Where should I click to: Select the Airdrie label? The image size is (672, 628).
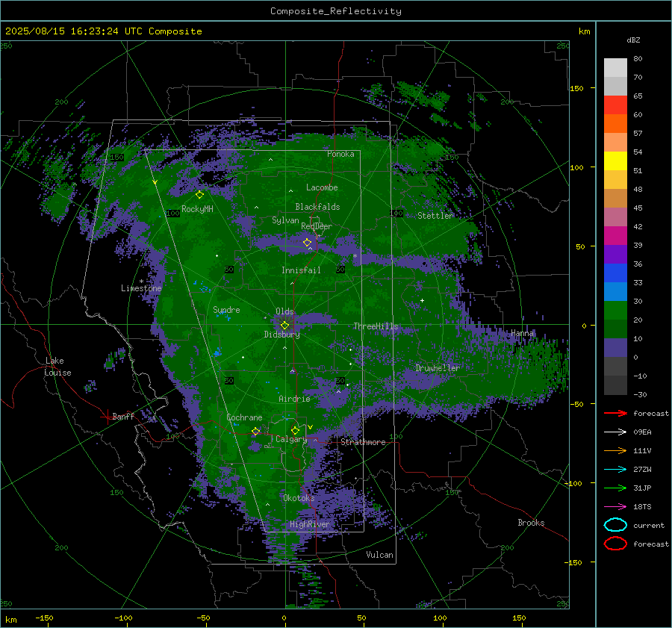(294, 399)
